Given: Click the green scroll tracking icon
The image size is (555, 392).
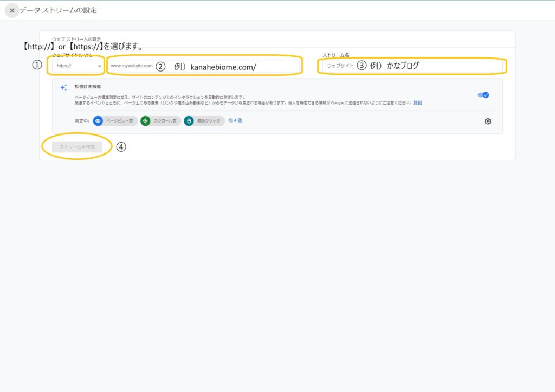Looking at the screenshot, I should click(x=145, y=121).
